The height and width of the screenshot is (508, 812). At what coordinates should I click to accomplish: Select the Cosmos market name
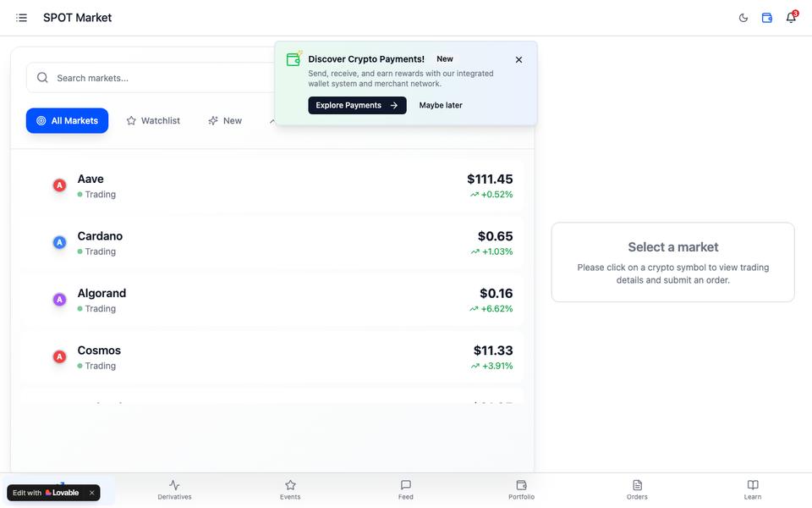(x=99, y=350)
